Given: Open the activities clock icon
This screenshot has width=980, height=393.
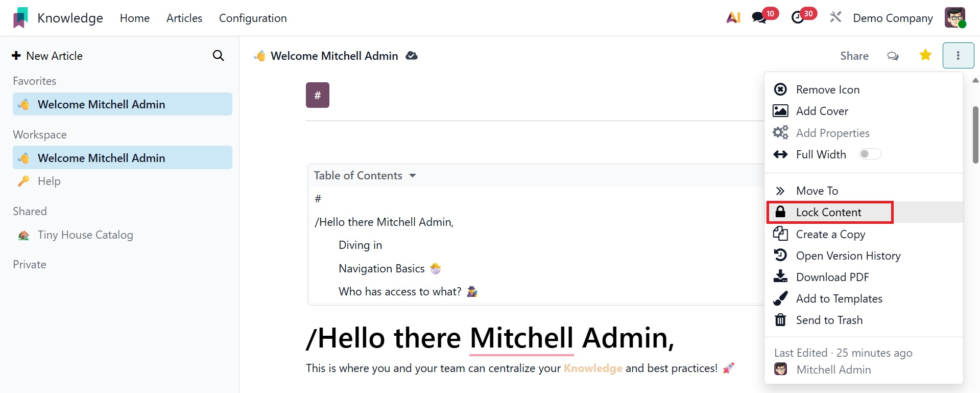Looking at the screenshot, I should [797, 18].
